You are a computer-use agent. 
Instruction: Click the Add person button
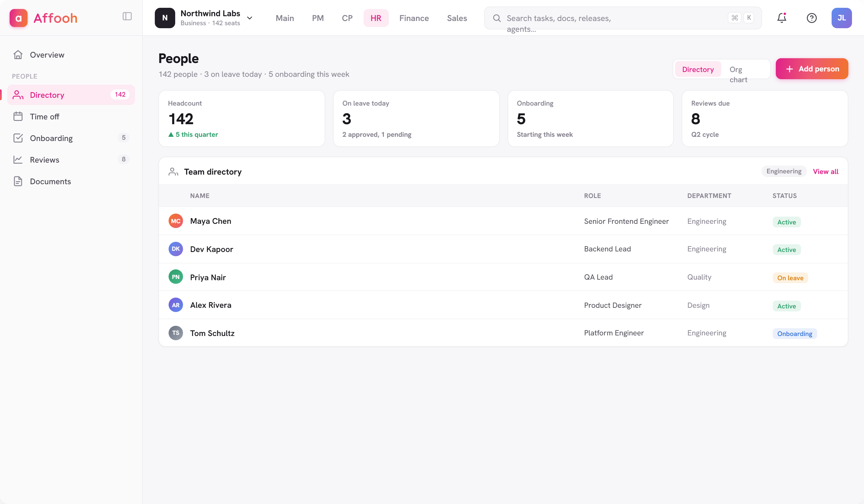pyautogui.click(x=812, y=69)
